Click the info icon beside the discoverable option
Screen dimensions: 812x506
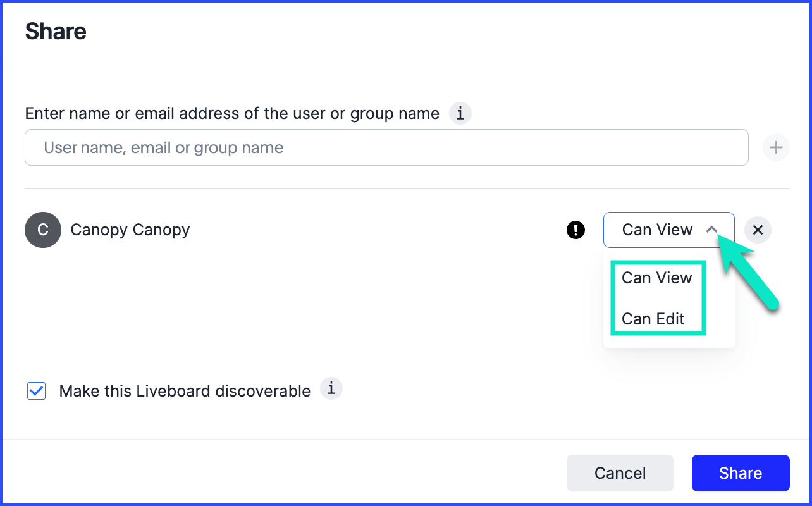[x=331, y=388]
